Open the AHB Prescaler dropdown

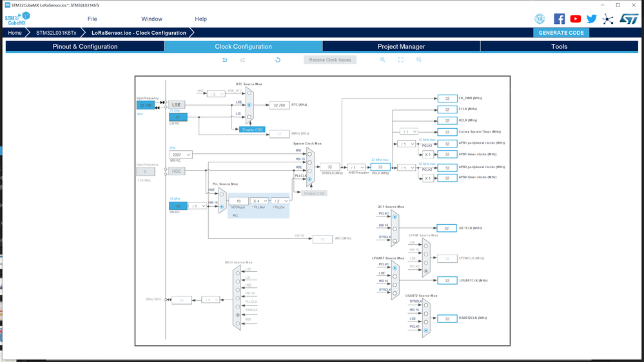(x=356, y=167)
